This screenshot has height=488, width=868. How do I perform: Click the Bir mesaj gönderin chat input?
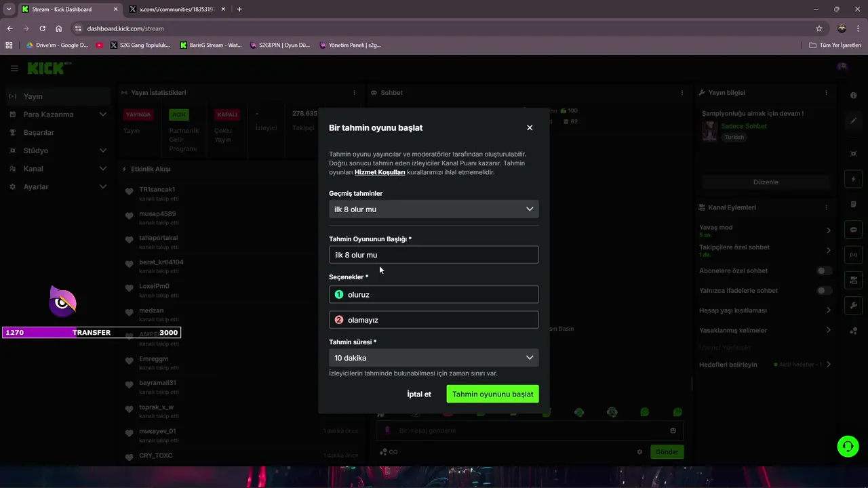(x=531, y=430)
